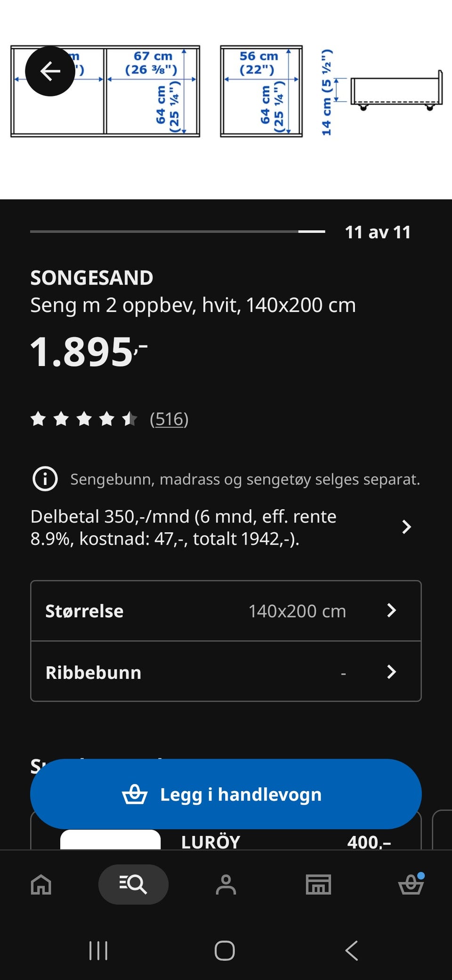
Task: Open the 516 reviews link
Action: (x=169, y=419)
